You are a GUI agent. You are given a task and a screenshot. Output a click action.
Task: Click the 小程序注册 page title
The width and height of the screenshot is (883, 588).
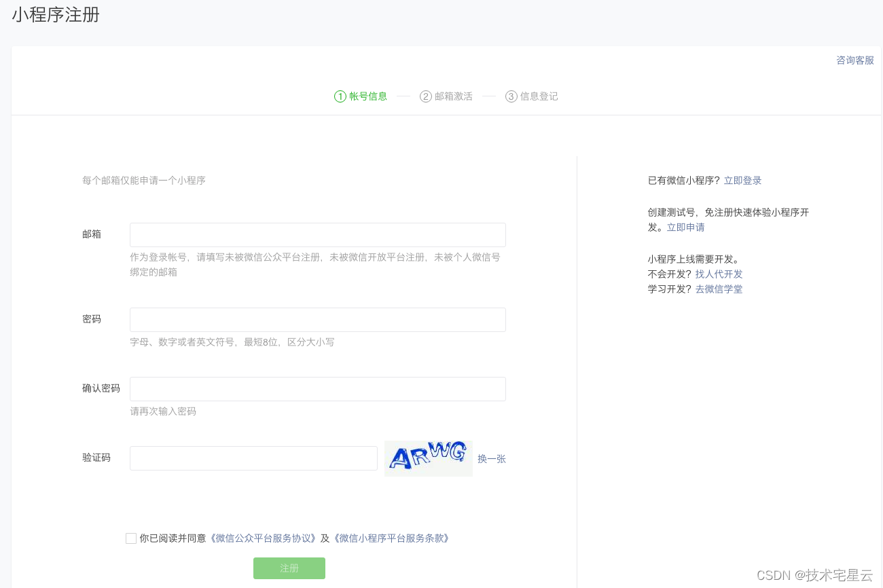54,15
